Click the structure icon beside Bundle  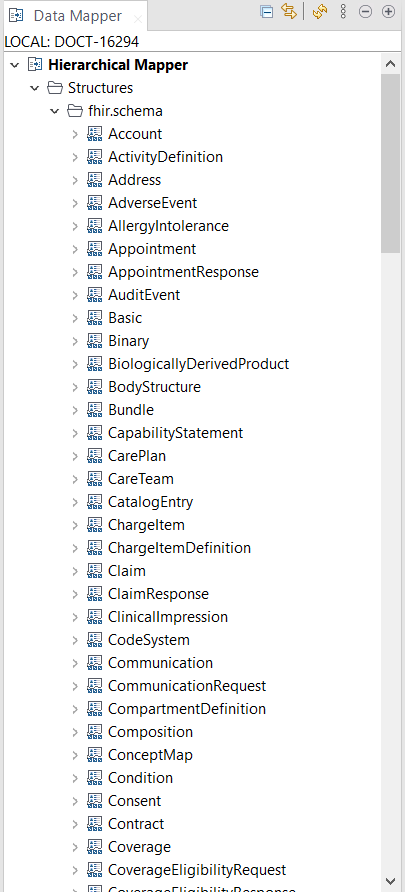(x=94, y=410)
